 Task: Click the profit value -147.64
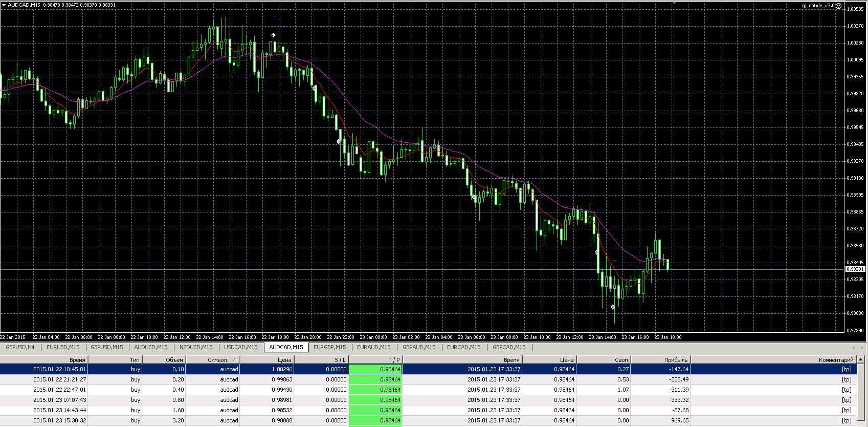pyautogui.click(x=679, y=369)
